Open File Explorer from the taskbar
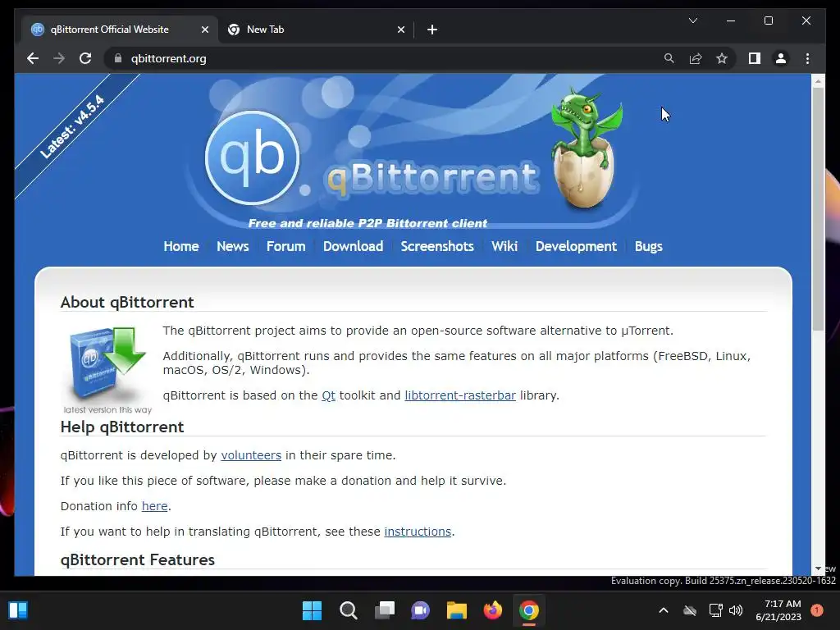This screenshot has width=840, height=630. coord(457,610)
